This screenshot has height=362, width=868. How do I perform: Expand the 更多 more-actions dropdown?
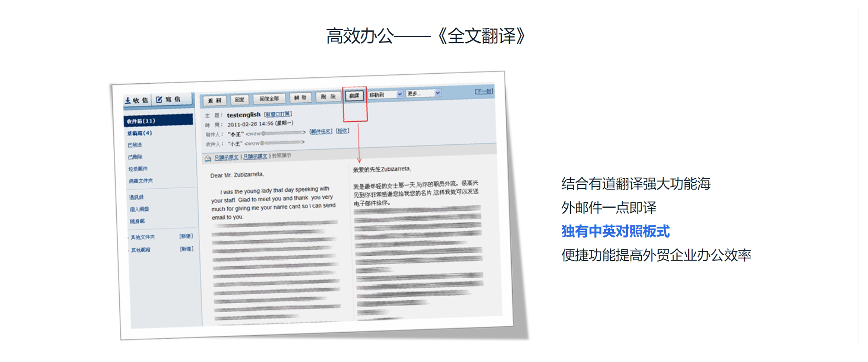point(423,93)
